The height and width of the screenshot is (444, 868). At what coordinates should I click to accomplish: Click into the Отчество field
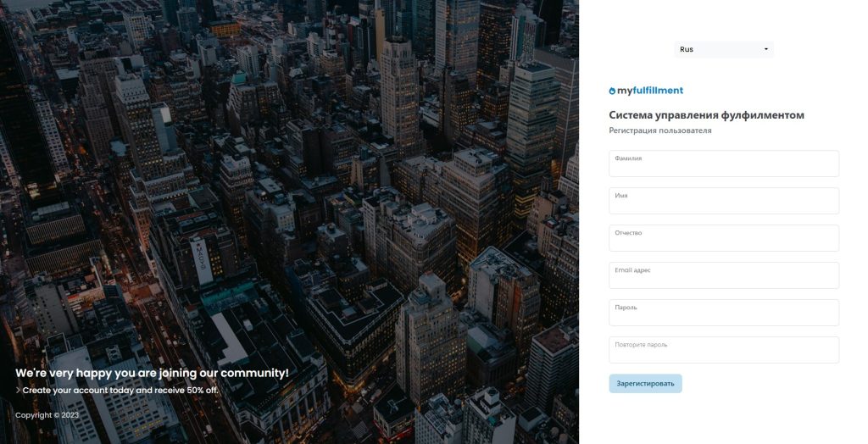pyautogui.click(x=724, y=238)
